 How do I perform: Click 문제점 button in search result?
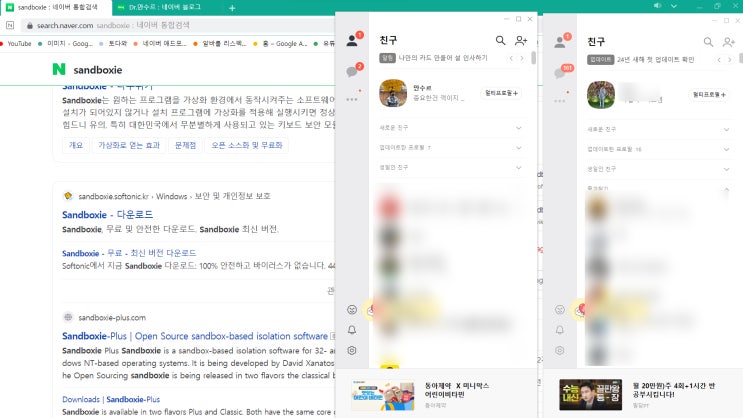click(185, 145)
